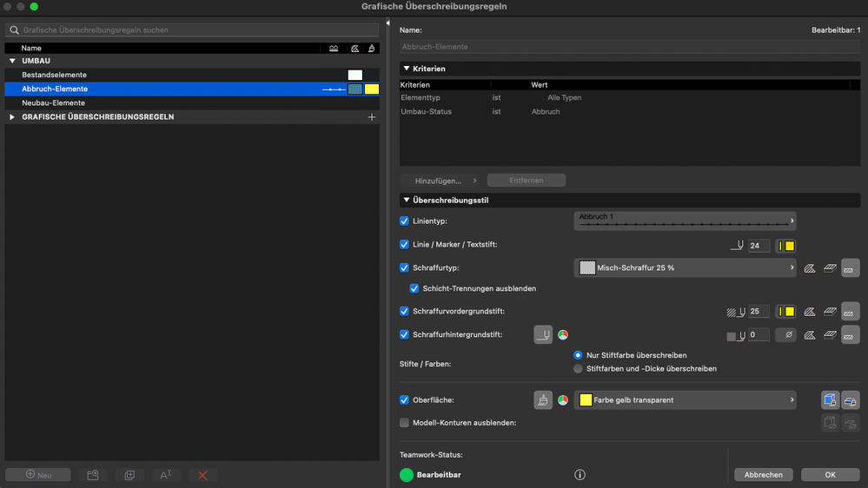Click cut fill button in Schraffurhintergrundstift row
Screen dimensions: 868x488
click(851, 334)
